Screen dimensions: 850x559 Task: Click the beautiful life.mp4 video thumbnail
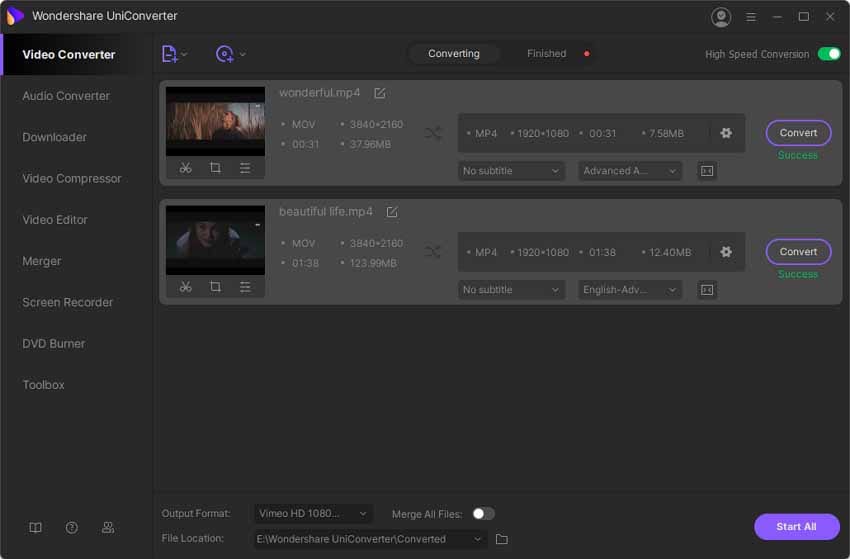point(215,240)
